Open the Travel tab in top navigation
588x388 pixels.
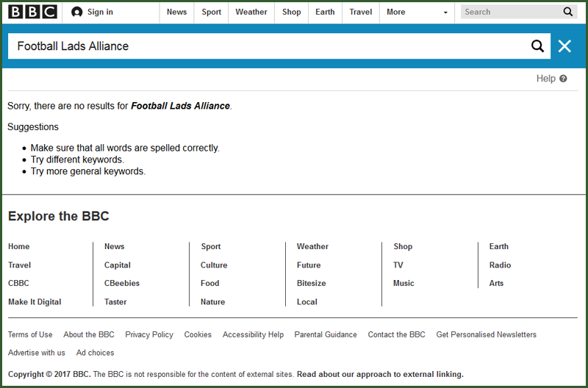click(360, 12)
